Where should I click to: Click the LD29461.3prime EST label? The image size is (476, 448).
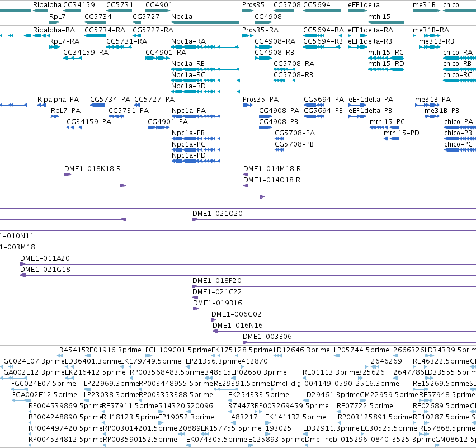pos(331,395)
